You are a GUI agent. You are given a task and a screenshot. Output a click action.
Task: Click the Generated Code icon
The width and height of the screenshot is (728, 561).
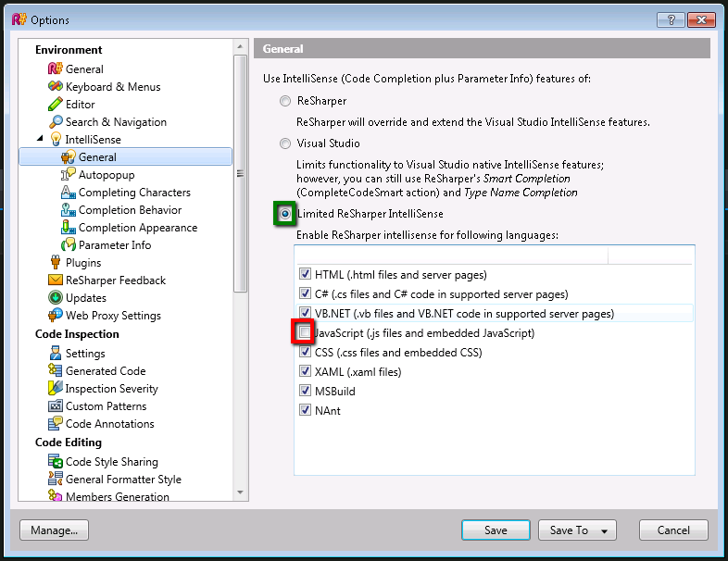coord(55,370)
